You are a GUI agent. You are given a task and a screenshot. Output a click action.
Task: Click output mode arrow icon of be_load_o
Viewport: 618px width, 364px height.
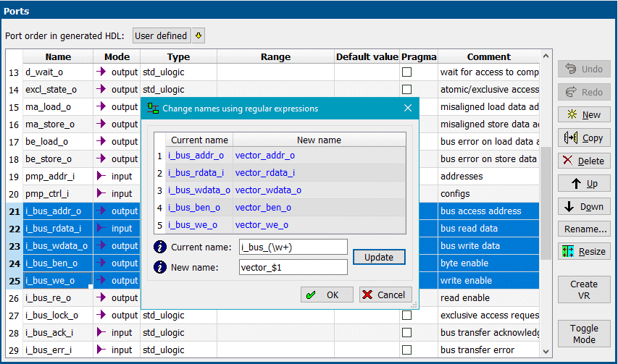[x=101, y=141]
